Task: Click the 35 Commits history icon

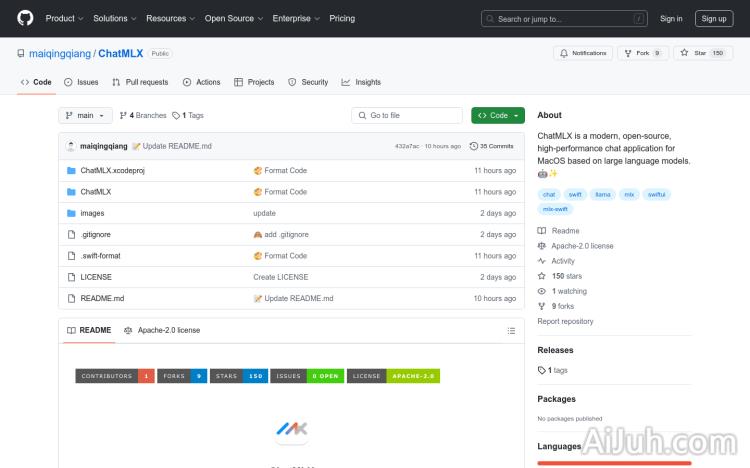Action: 473,146
